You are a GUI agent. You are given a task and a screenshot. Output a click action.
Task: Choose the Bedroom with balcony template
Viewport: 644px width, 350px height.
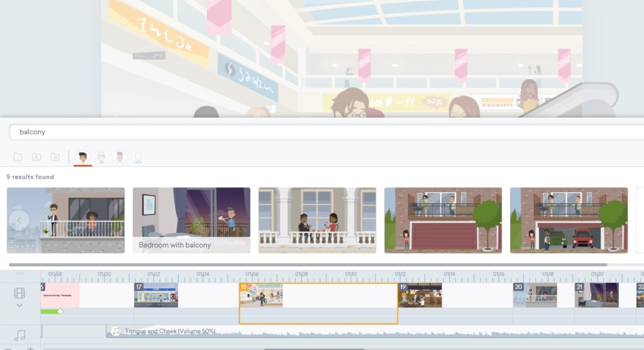pyautogui.click(x=191, y=220)
